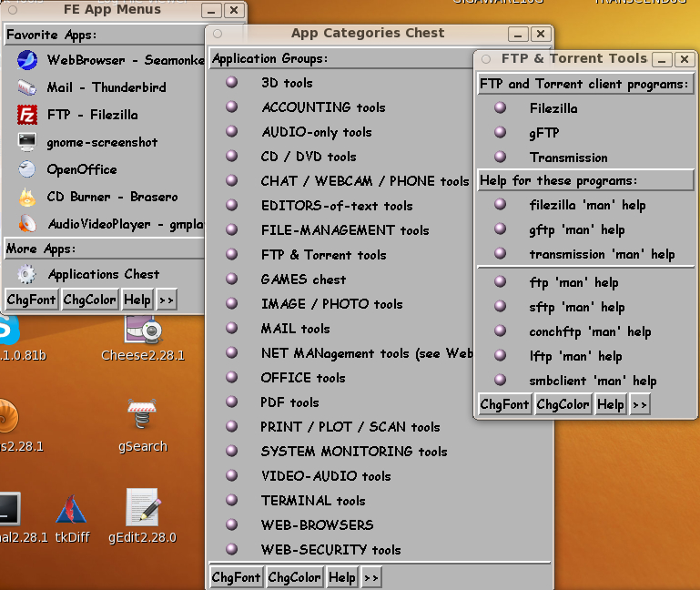Open the Applications Chest gear icon
The height and width of the screenshot is (590, 700).
[x=28, y=274]
